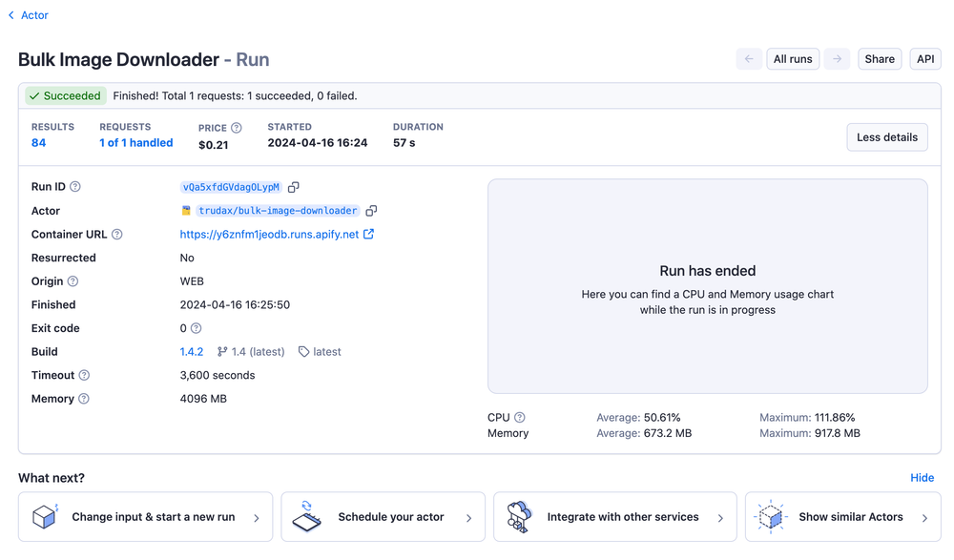Switch to the All runs view
Image resolution: width=954 pixels, height=560 pixels.
point(793,58)
